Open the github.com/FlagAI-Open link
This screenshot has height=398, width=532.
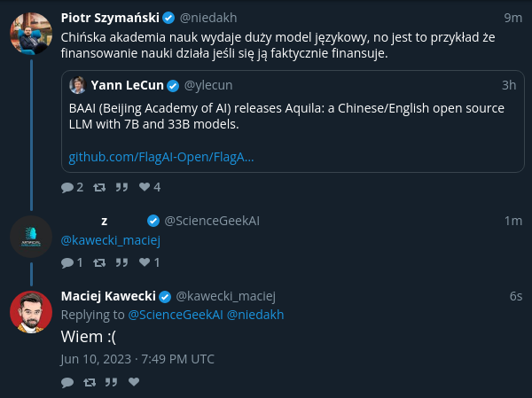click(x=161, y=157)
